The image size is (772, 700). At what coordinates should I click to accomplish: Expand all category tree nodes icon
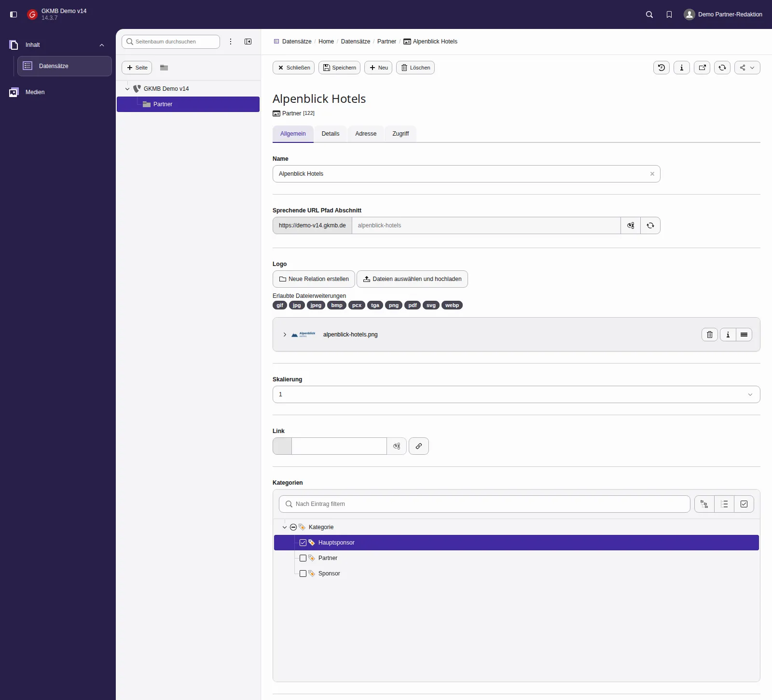704,504
